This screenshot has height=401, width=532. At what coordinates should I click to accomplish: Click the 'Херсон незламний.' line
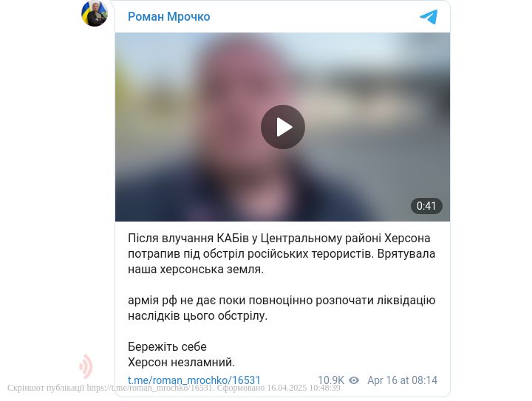point(182,363)
